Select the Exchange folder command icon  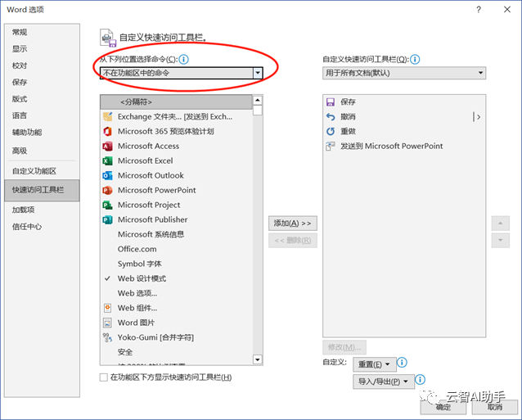pyautogui.click(x=107, y=116)
